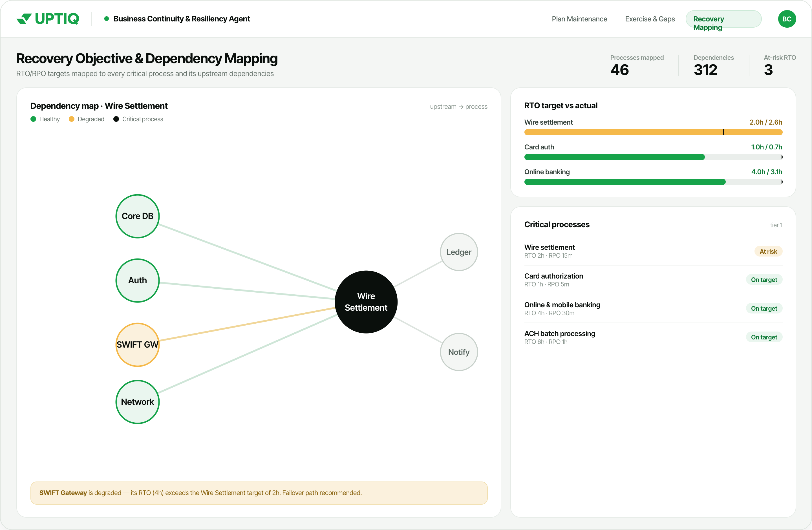Open the ACH batch processing row
812x530 pixels.
tap(653, 337)
